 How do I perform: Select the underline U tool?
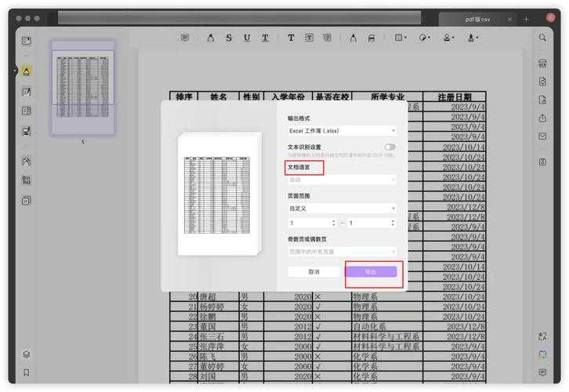(247, 38)
